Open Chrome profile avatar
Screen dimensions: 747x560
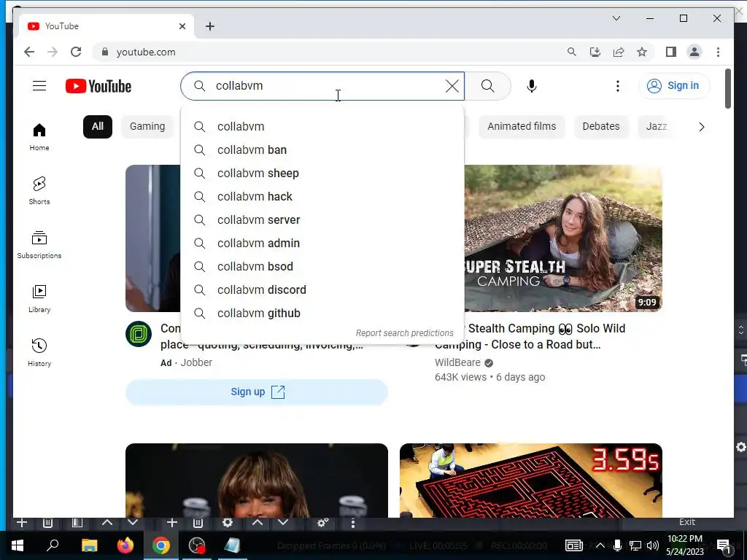click(x=694, y=52)
